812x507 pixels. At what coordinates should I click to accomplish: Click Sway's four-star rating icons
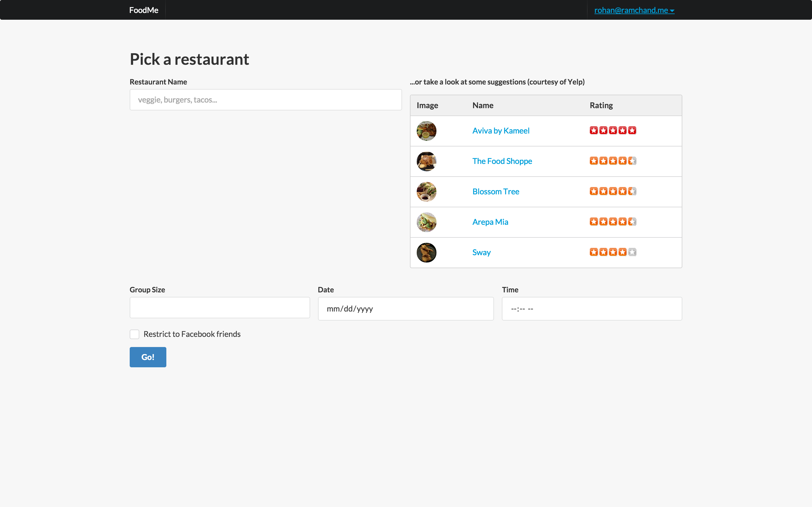point(613,252)
